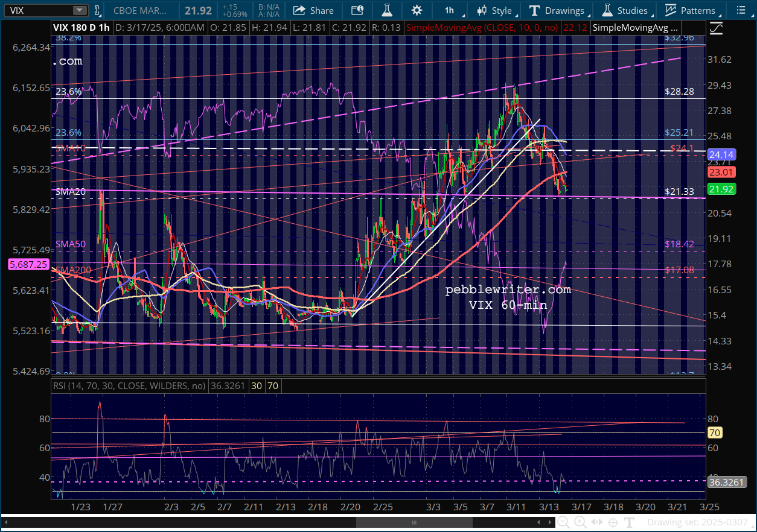Click the flask Edit Studies icon
757x532 pixels.
click(x=386, y=10)
